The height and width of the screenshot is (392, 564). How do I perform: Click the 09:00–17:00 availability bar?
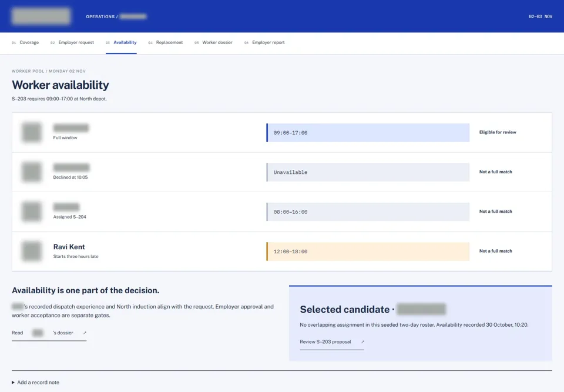coord(368,132)
